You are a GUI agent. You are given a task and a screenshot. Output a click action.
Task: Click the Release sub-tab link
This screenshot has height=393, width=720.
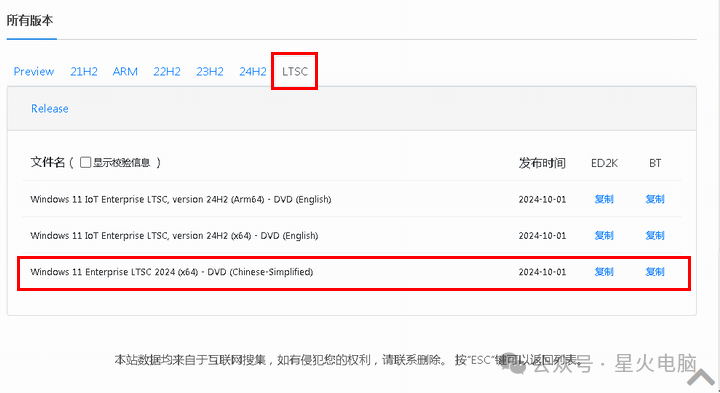pyautogui.click(x=50, y=109)
